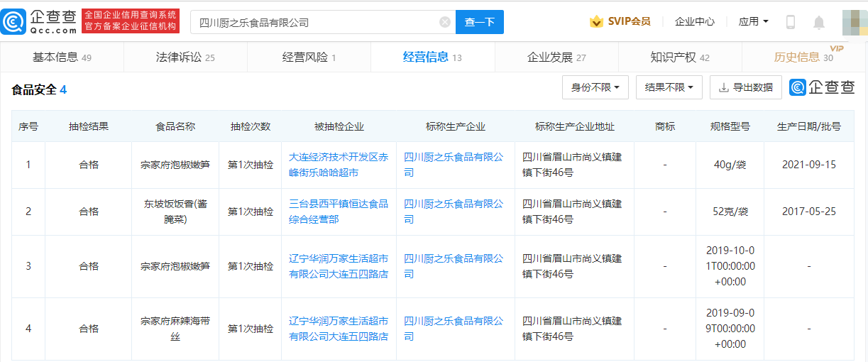Click the 抽检次数 column header
Image resolution: width=868 pixels, height=362 pixels.
point(251,126)
